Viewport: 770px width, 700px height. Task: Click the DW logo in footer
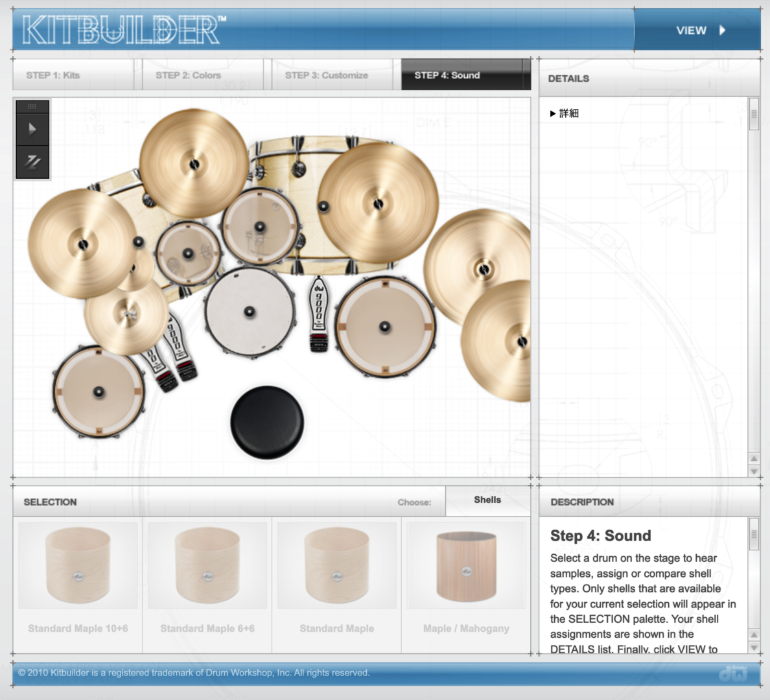732,673
